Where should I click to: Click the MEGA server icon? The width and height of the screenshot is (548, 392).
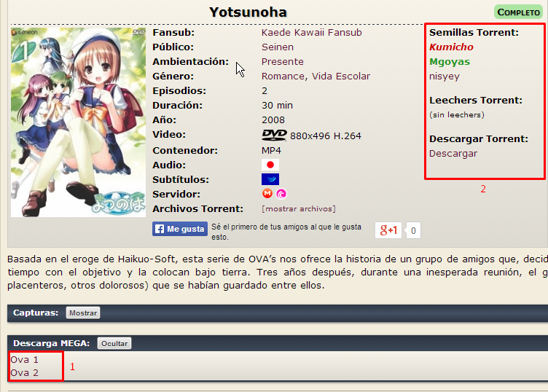click(x=267, y=194)
